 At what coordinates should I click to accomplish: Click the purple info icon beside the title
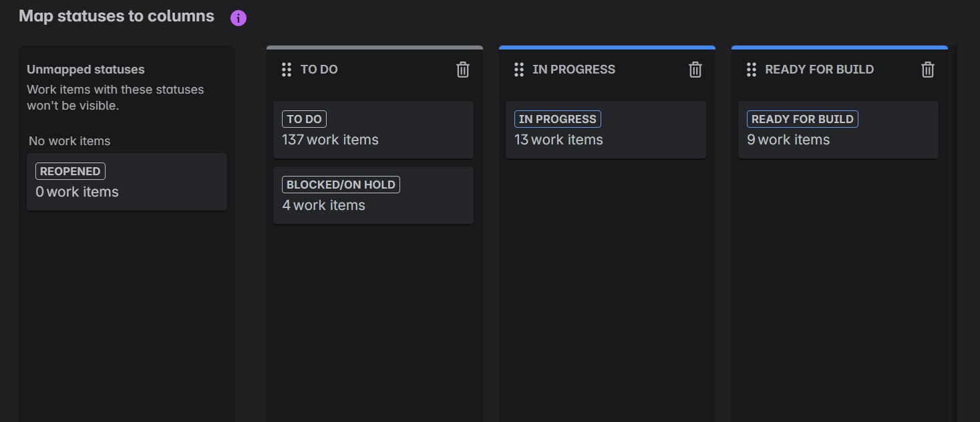(x=238, y=17)
